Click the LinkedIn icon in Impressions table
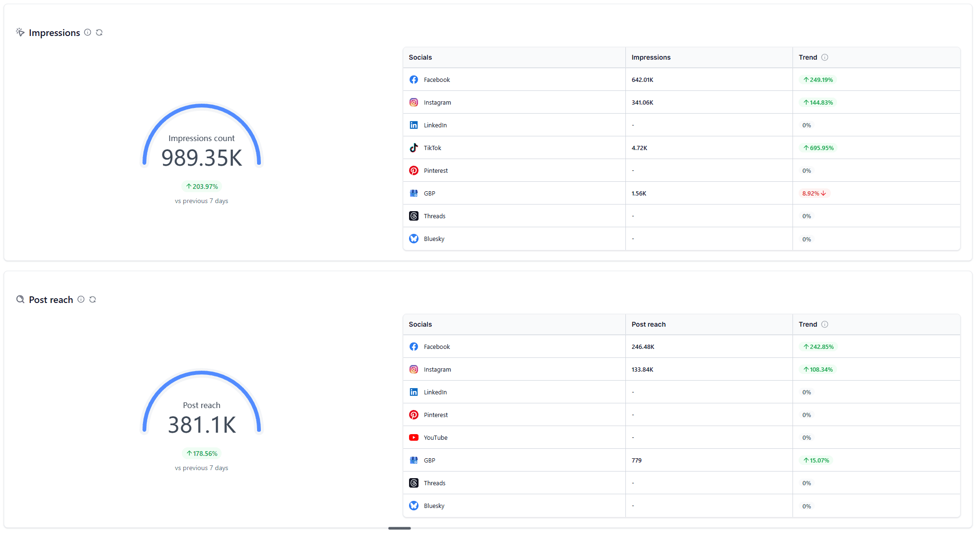980x534 pixels. (x=414, y=125)
